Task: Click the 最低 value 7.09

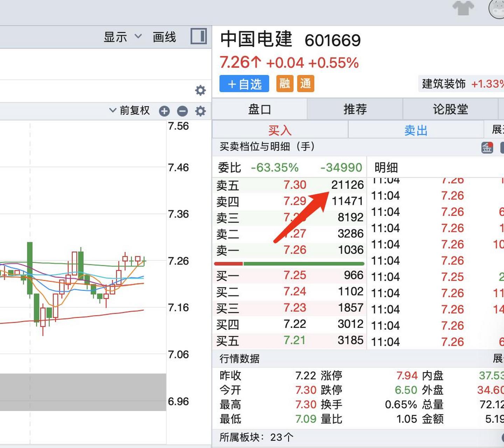Action: (x=306, y=419)
